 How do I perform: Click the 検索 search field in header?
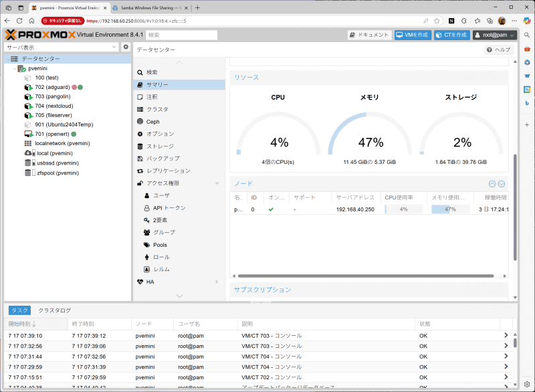pyautogui.click(x=181, y=35)
